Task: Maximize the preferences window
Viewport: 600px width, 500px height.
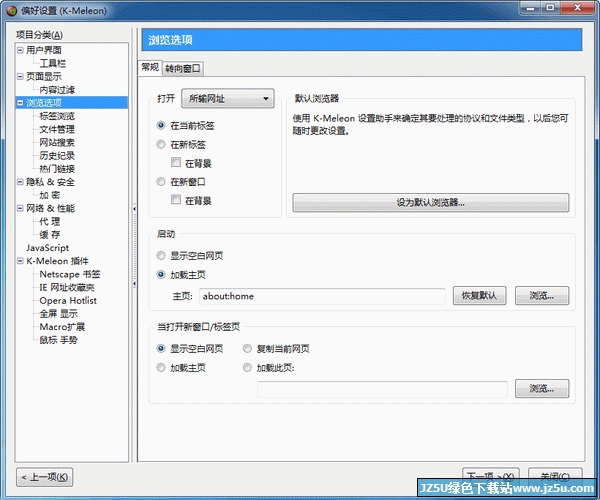Action: point(550,8)
